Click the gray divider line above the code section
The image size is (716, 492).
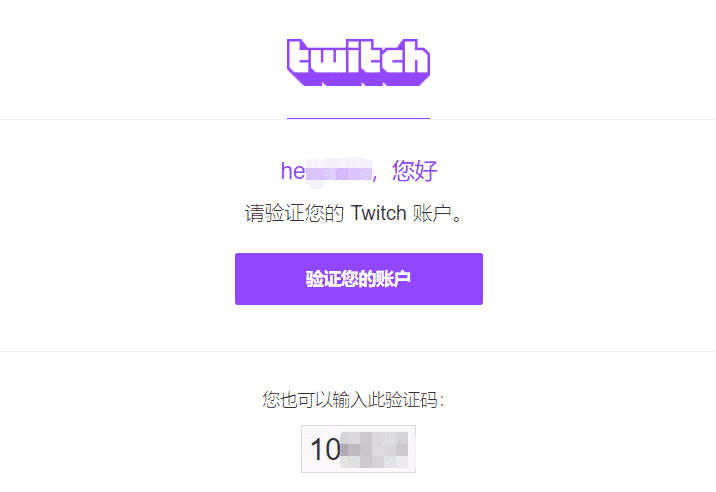click(x=358, y=352)
